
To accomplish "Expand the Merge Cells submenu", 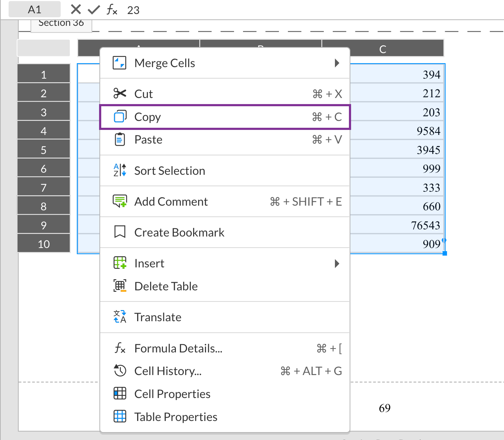I will point(337,63).
